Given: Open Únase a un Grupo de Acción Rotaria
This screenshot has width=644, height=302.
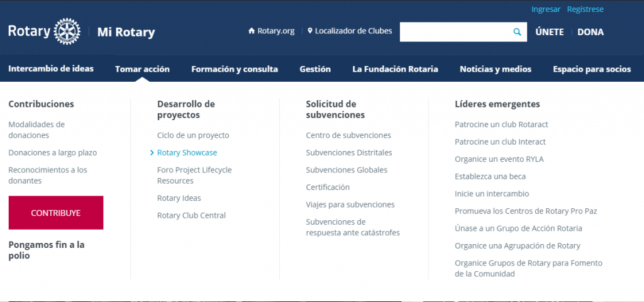Looking at the screenshot, I should point(518,228).
